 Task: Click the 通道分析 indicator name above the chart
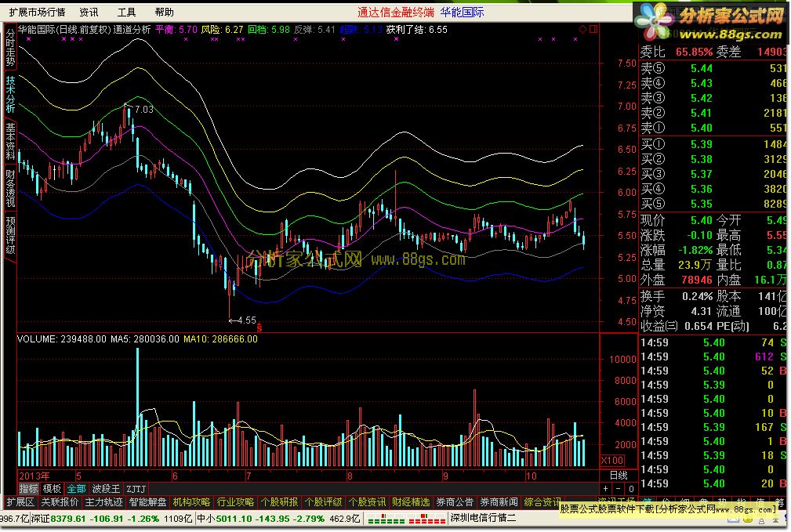click(x=132, y=29)
